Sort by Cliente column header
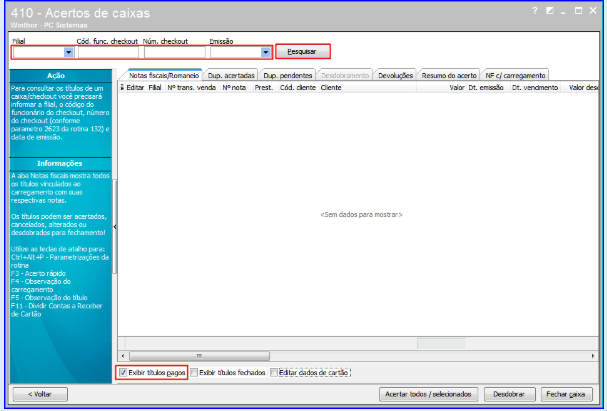 pyautogui.click(x=367, y=87)
